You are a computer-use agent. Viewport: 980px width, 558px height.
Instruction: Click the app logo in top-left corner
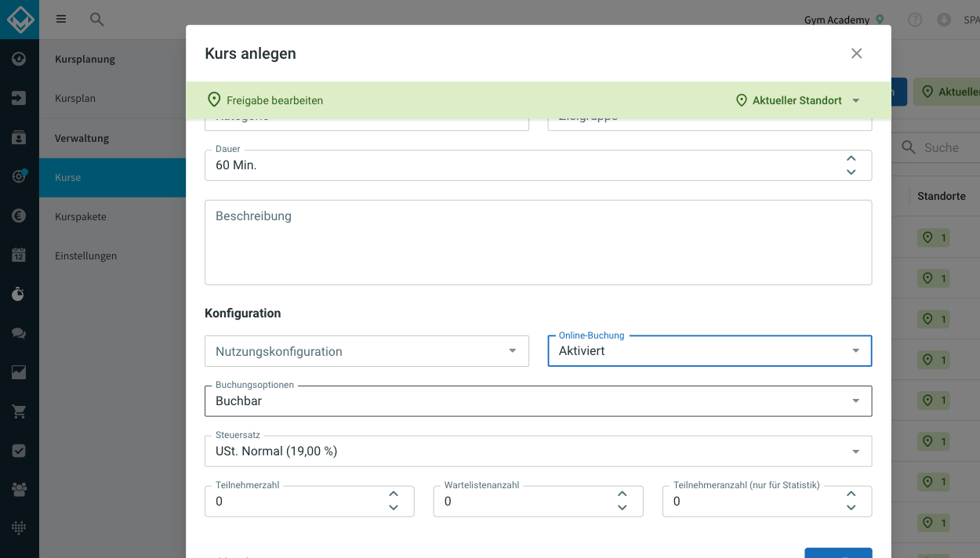(20, 20)
